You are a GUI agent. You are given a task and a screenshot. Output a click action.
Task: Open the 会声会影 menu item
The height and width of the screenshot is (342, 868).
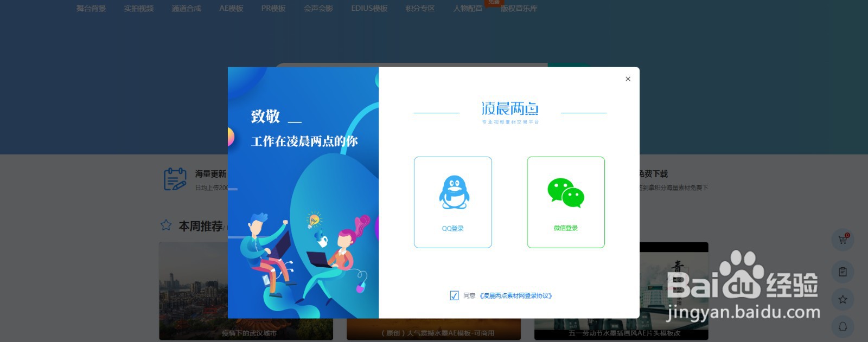(318, 9)
